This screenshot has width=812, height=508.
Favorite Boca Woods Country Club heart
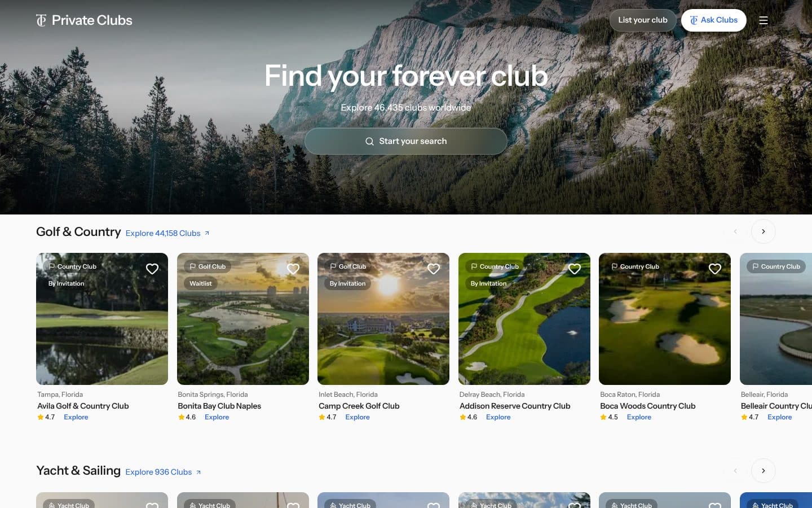point(715,269)
